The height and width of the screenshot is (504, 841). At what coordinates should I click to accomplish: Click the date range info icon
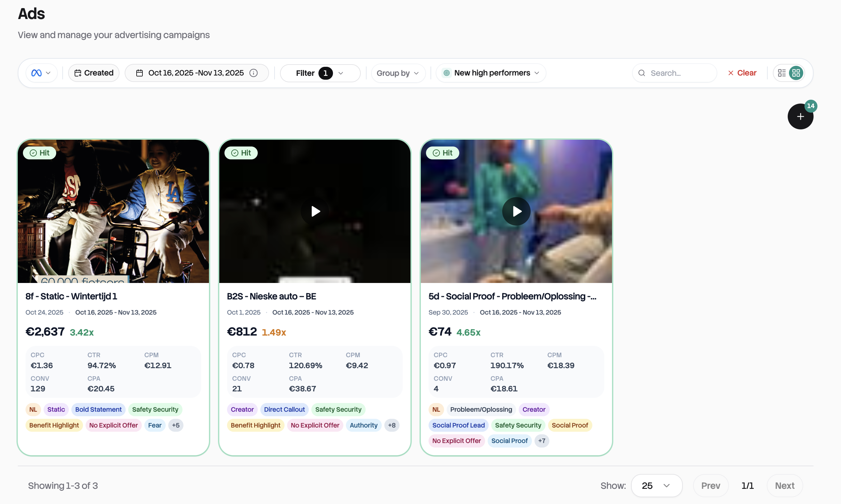tap(254, 73)
